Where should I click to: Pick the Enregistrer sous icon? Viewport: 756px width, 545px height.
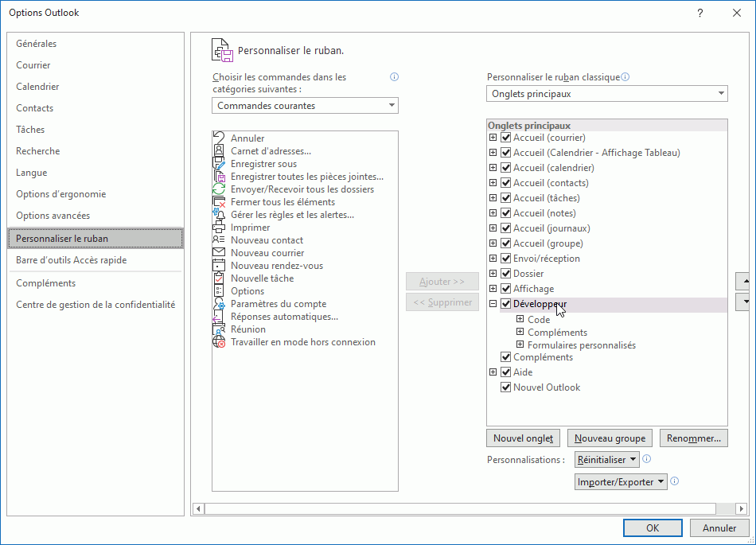click(x=219, y=163)
